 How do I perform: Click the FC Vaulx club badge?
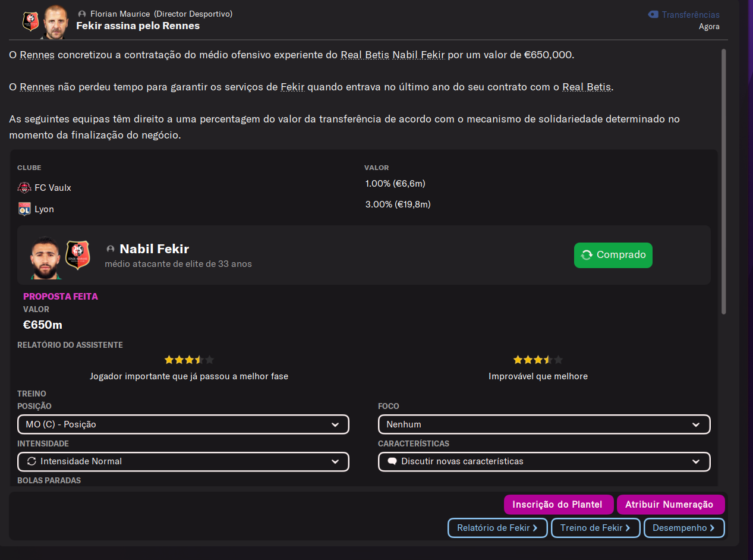pyautogui.click(x=24, y=188)
